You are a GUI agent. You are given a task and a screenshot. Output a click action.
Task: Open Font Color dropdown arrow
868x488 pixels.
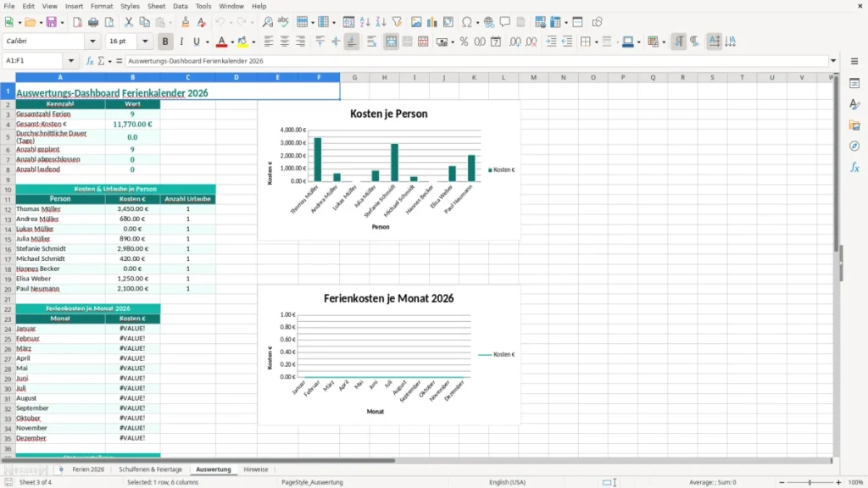coord(232,42)
